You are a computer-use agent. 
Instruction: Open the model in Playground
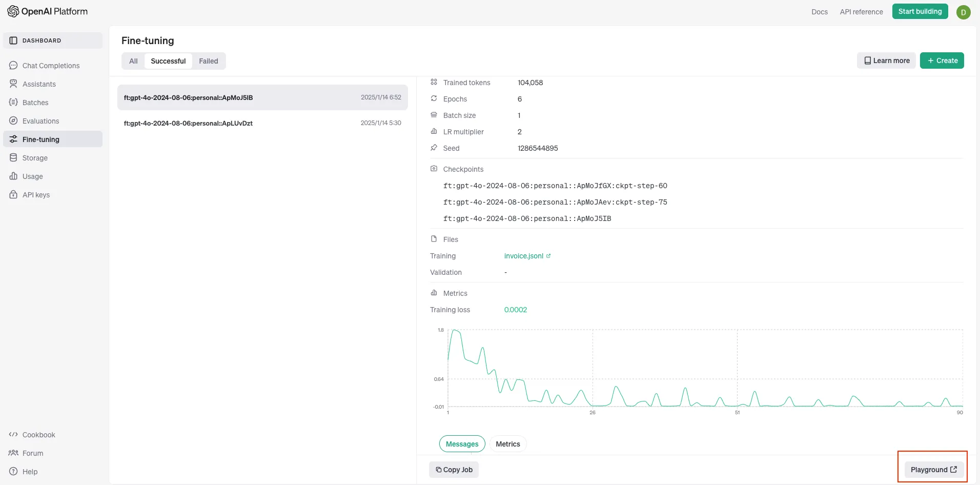coord(934,470)
